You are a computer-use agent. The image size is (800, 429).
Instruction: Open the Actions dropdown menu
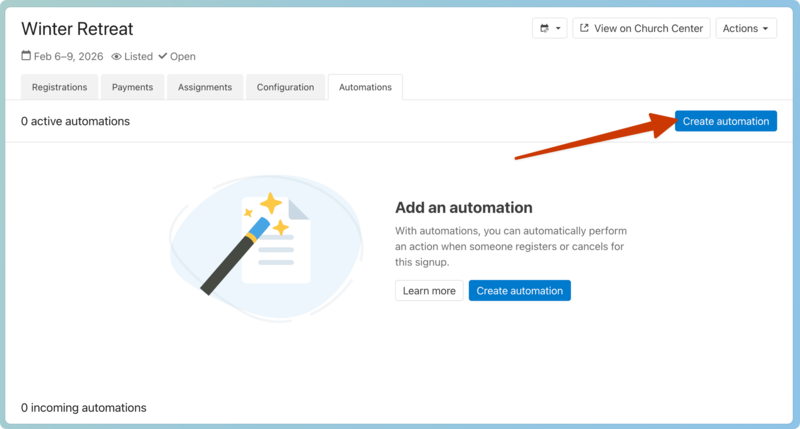(x=746, y=29)
